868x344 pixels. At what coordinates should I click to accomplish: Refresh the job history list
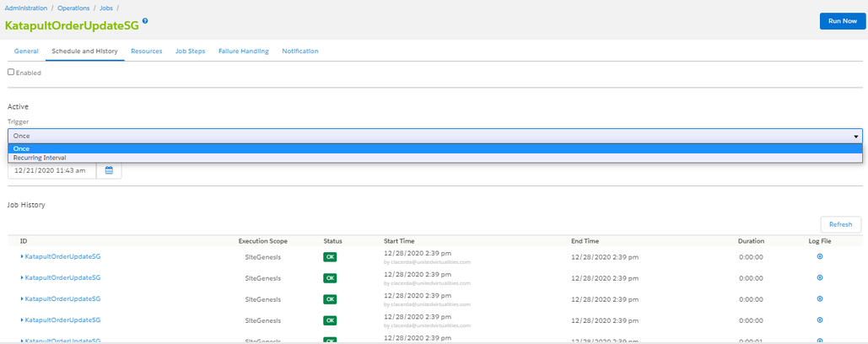(841, 224)
